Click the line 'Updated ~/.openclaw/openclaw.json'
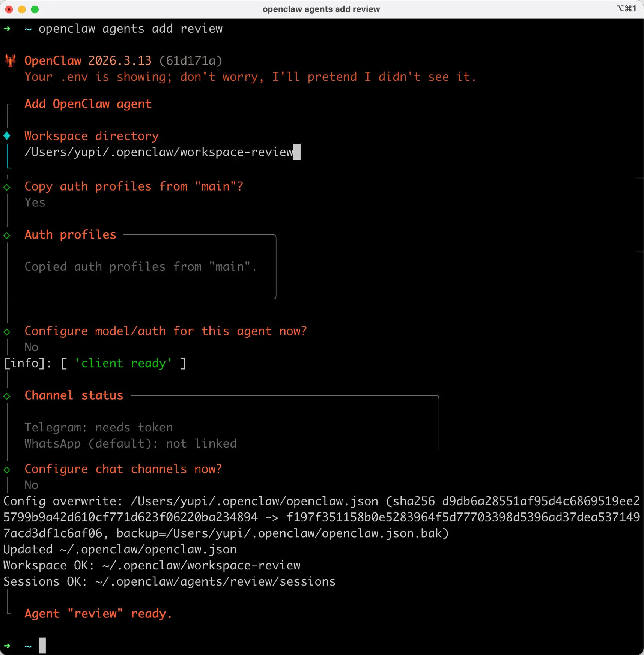Screen dimensions: 644x655 tap(120, 550)
